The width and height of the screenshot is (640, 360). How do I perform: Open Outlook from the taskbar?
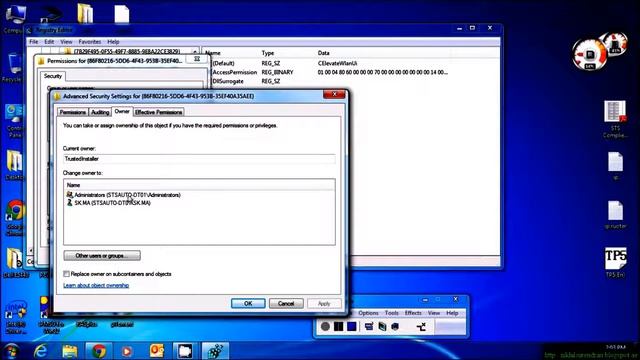pyautogui.click(x=157, y=351)
